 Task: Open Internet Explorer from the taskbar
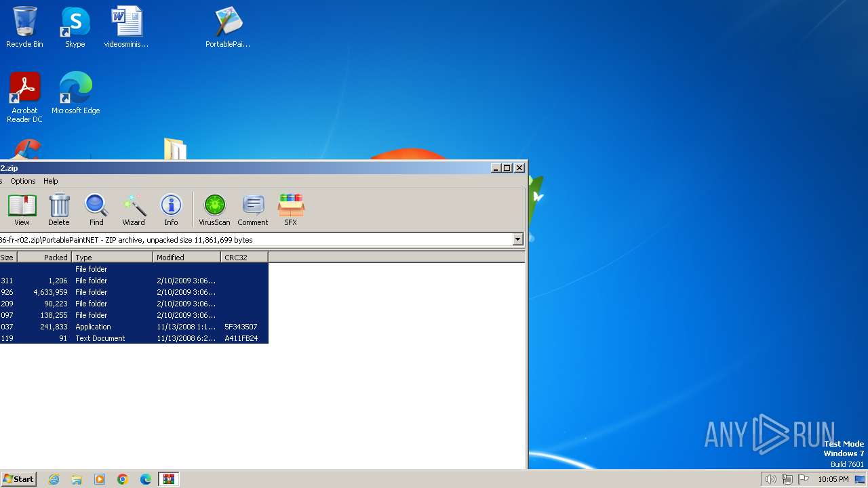point(54,479)
